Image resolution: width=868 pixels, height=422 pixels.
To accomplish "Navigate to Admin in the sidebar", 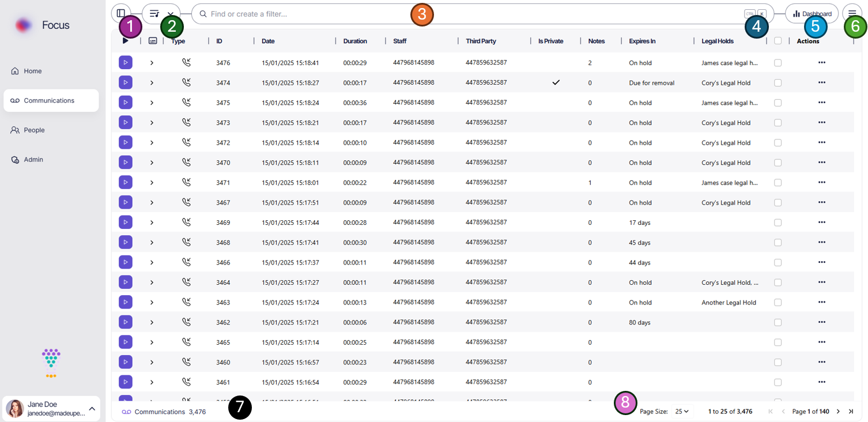I will click(x=33, y=160).
